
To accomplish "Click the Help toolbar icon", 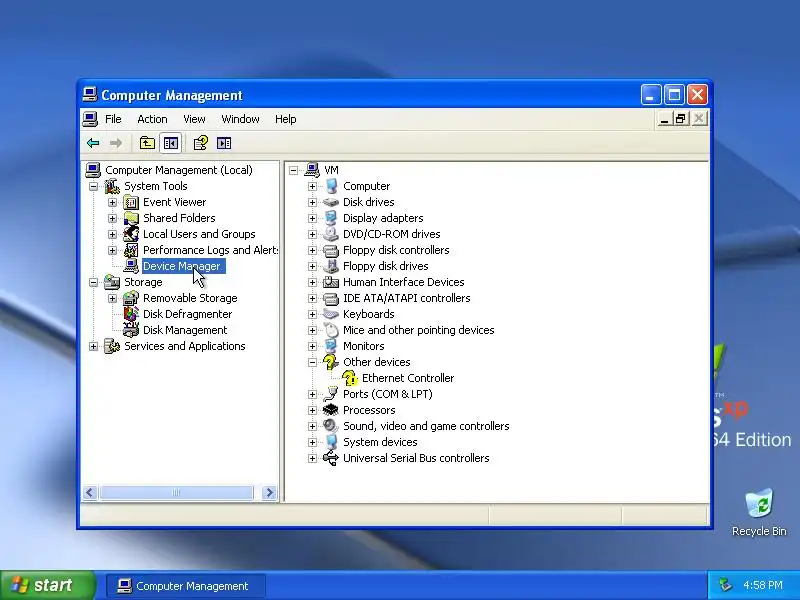I will pos(201,143).
